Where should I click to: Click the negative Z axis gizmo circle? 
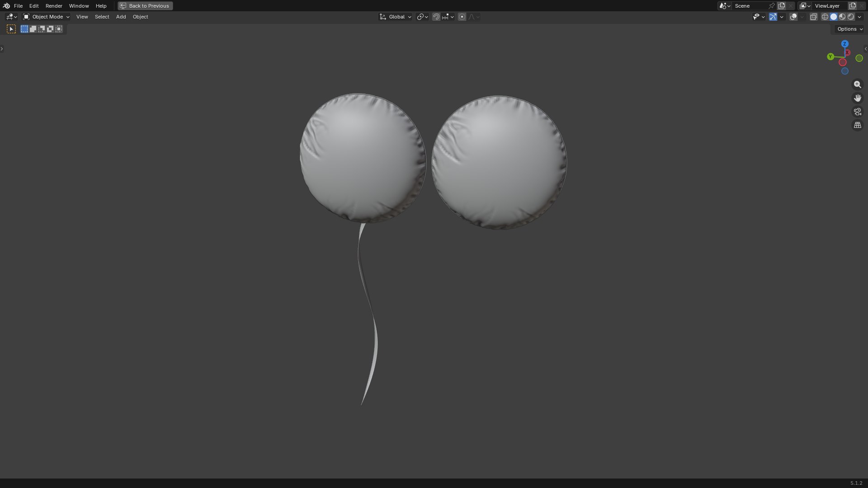pos(844,71)
